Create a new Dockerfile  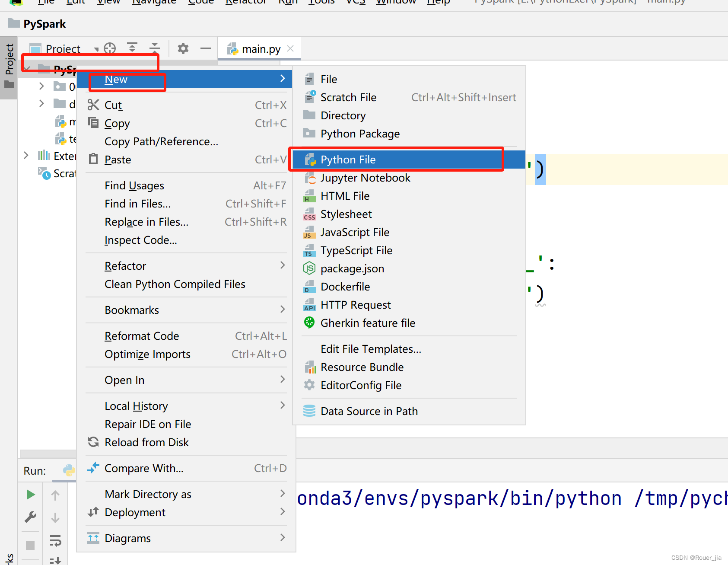coord(409,287)
